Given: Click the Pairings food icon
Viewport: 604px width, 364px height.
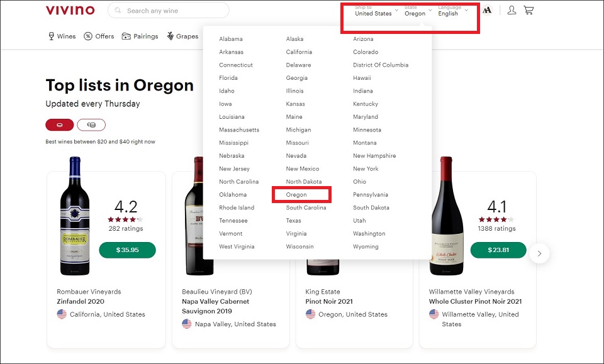Looking at the screenshot, I should click(126, 36).
